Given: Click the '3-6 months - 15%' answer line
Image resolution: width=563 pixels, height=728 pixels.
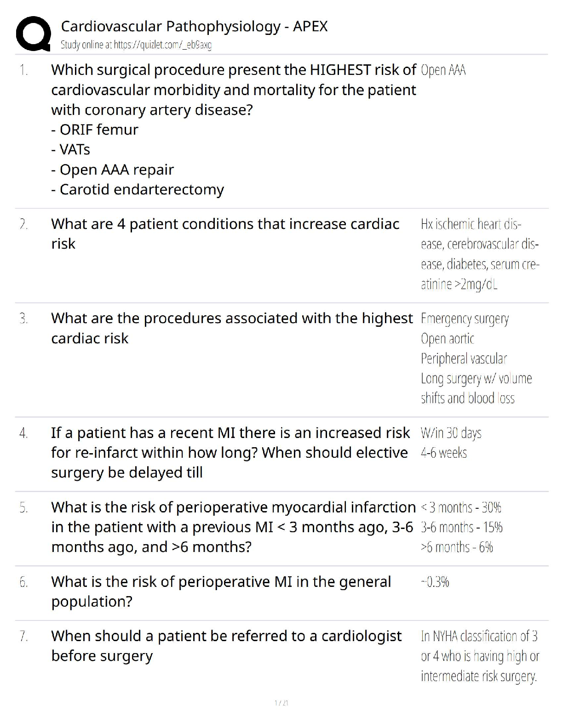Looking at the screenshot, I should point(461,527).
